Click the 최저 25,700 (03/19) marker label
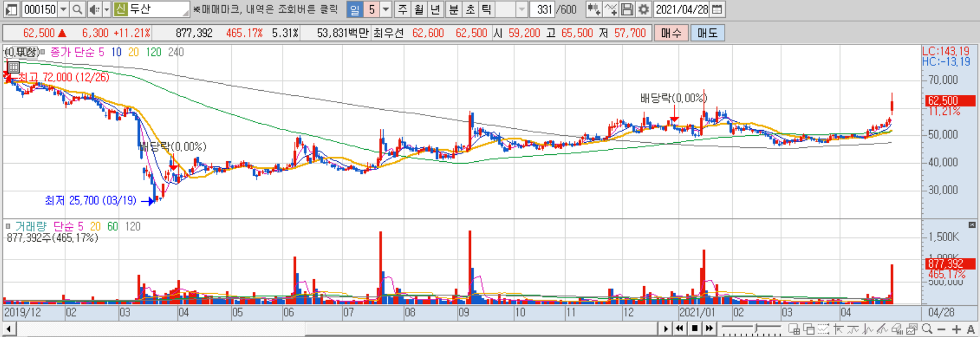This screenshot has height=337, width=980. click(90, 201)
